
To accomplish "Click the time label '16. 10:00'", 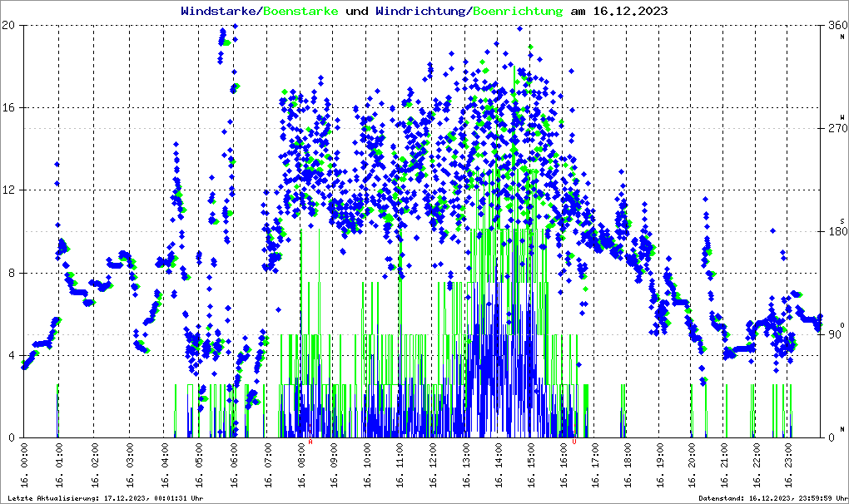I will pyautogui.click(x=367, y=465).
